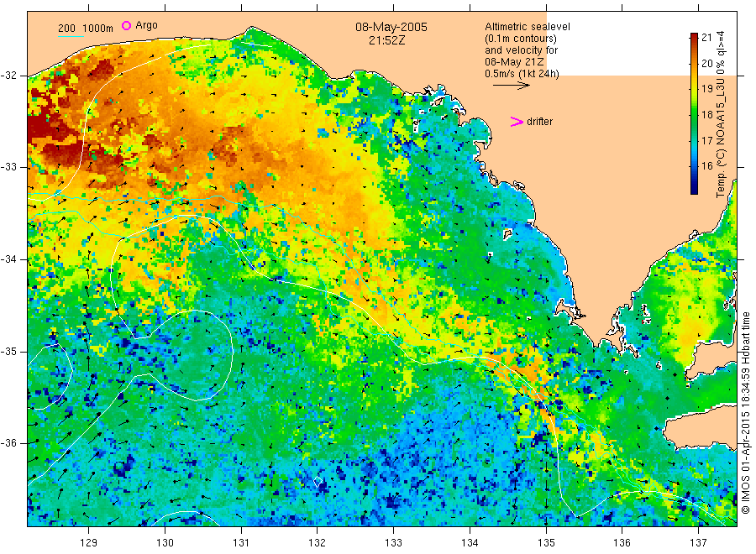Click colorbar tick label 19
This screenshot has height=554, width=756.
coord(706,89)
